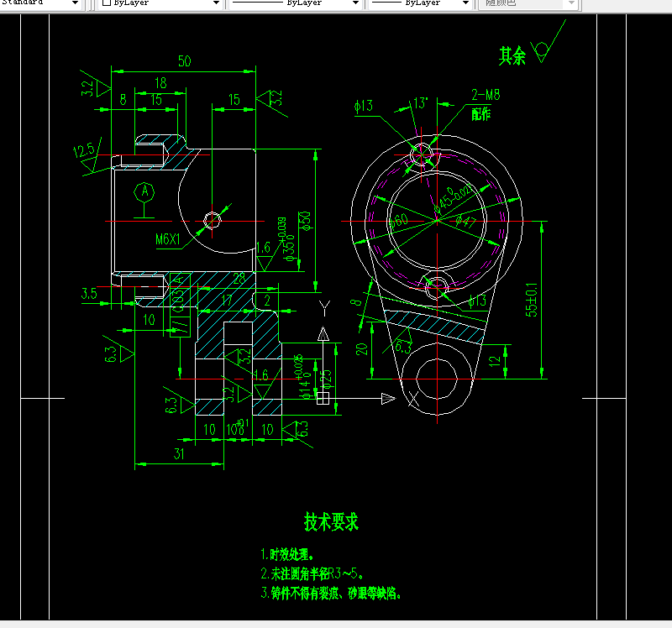The height and width of the screenshot is (628, 672).
Task: Select the M6X1 thread label
Action: click(168, 239)
